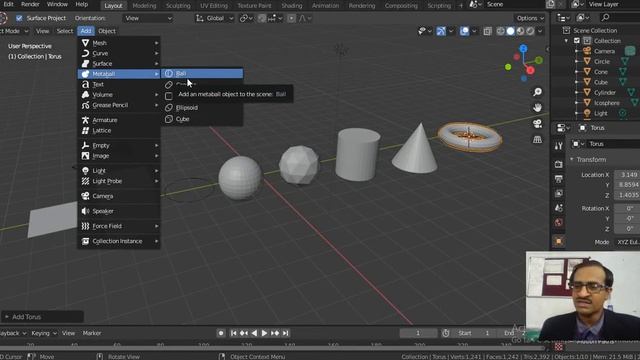Open the Volume submenu
The image size is (640, 360).
click(x=119, y=95)
